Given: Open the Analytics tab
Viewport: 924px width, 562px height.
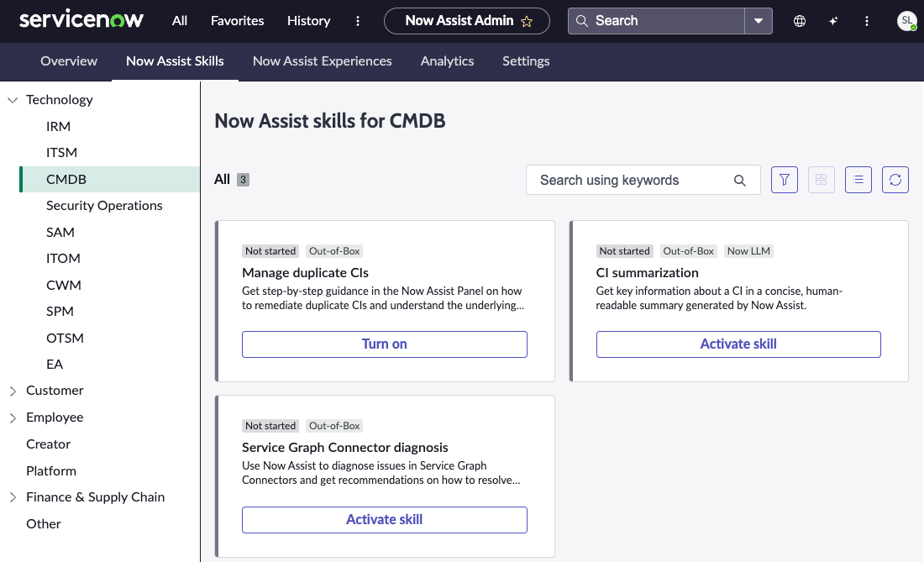Looking at the screenshot, I should coord(447,61).
